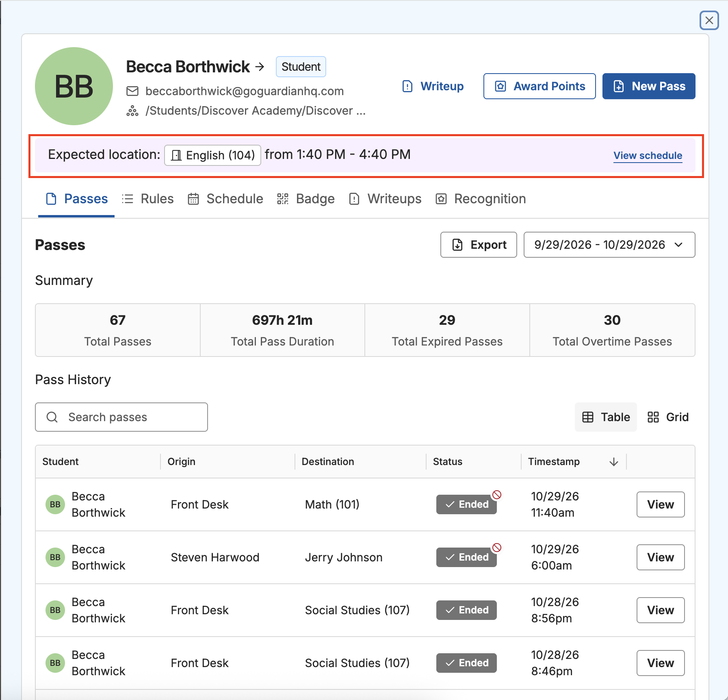The image size is (728, 700).
Task: Click the email envelope icon
Action: pyautogui.click(x=132, y=91)
